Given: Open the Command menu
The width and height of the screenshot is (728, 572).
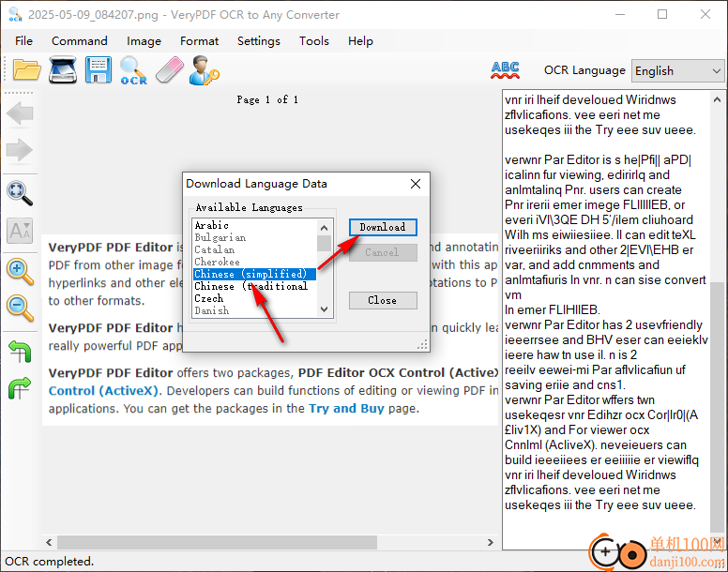Looking at the screenshot, I should pos(80,41).
